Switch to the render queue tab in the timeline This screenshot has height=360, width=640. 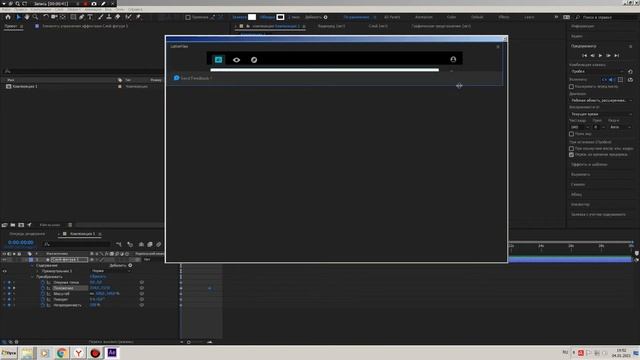click(x=27, y=234)
